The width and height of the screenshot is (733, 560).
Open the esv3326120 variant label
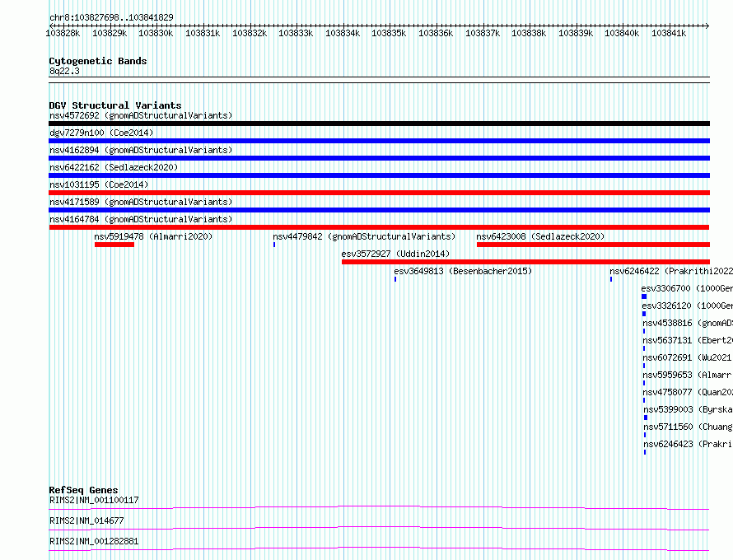pyautogui.click(x=687, y=306)
